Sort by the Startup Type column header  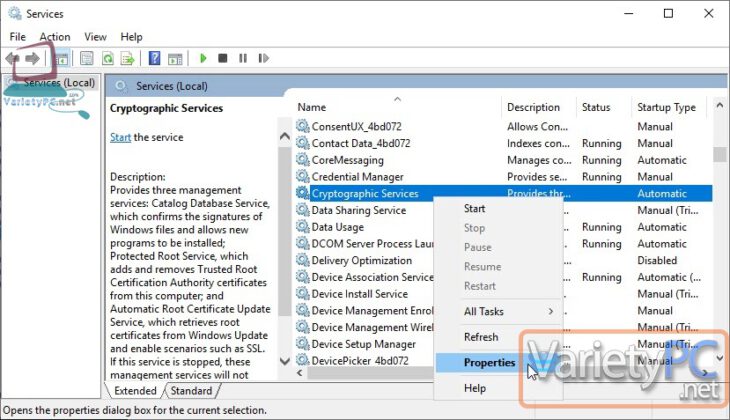[x=666, y=107]
